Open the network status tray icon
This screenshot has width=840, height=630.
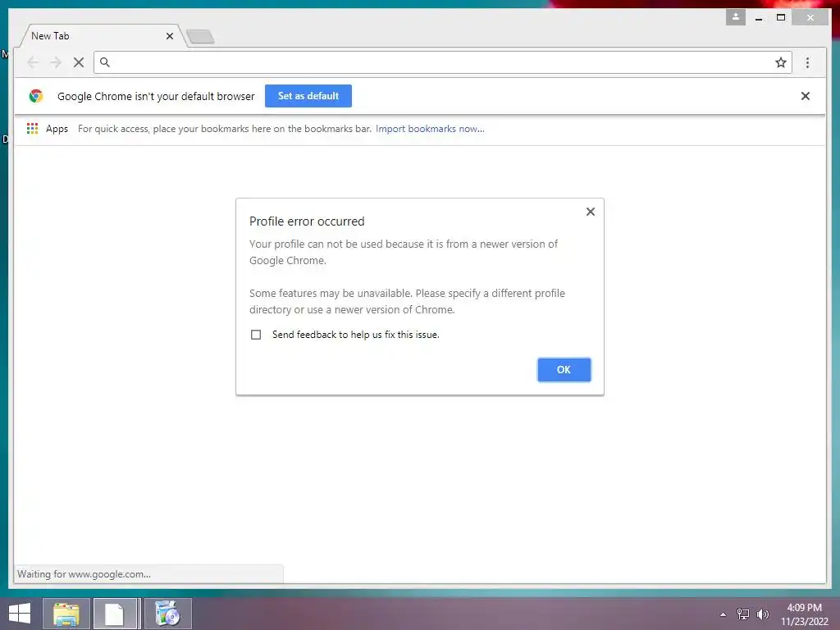point(742,614)
